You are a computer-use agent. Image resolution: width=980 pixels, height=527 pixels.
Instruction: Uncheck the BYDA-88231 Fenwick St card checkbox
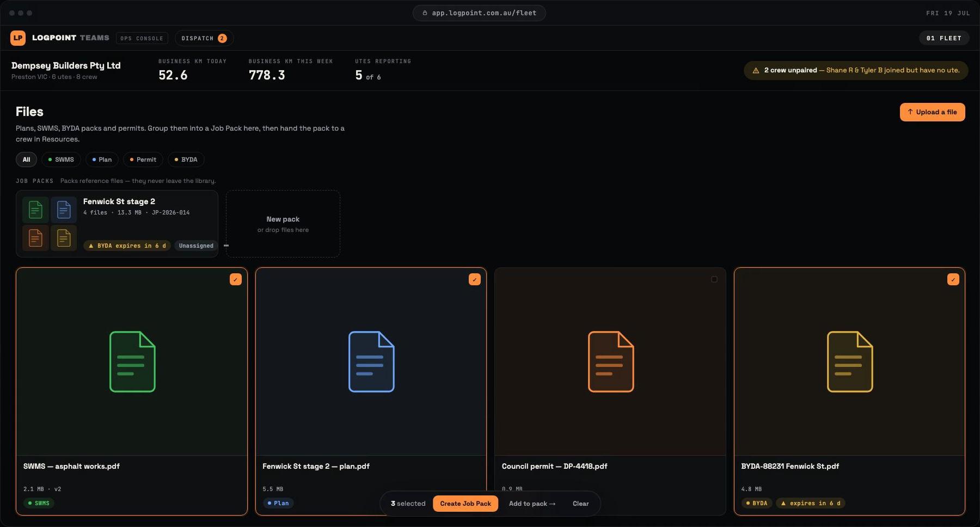click(x=953, y=279)
